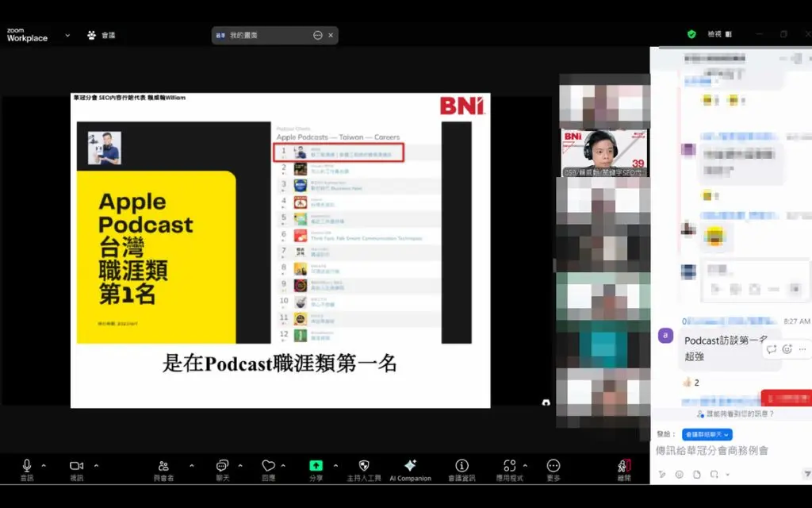Open the Meetings (會議) tab at top
Screen dimensions: 812x508
coord(101,35)
